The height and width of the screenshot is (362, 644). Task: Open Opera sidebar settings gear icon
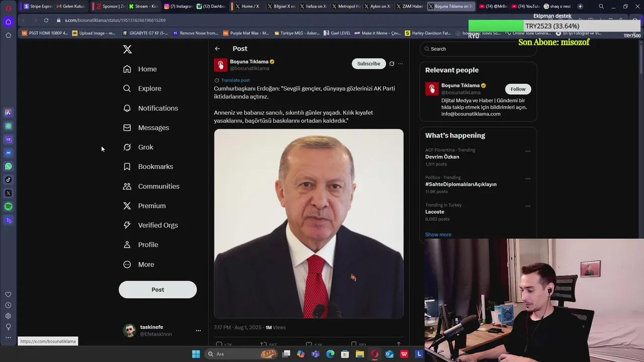8,316
